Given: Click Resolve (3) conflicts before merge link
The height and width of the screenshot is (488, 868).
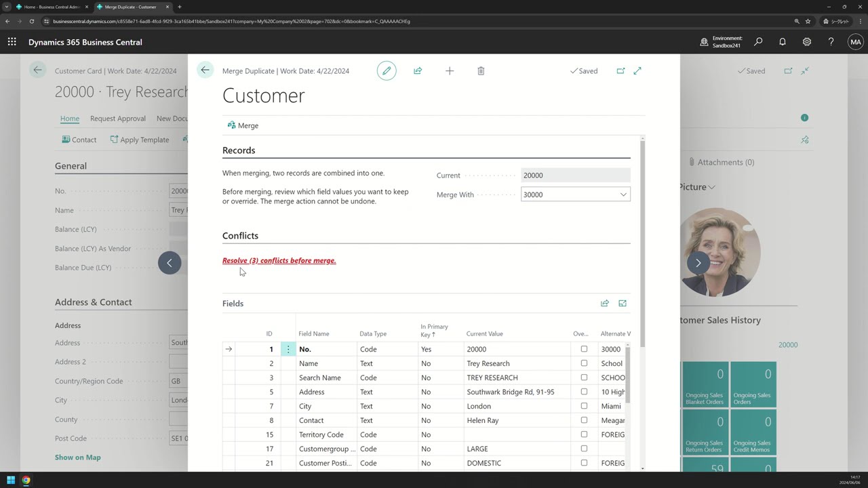Looking at the screenshot, I should [279, 260].
